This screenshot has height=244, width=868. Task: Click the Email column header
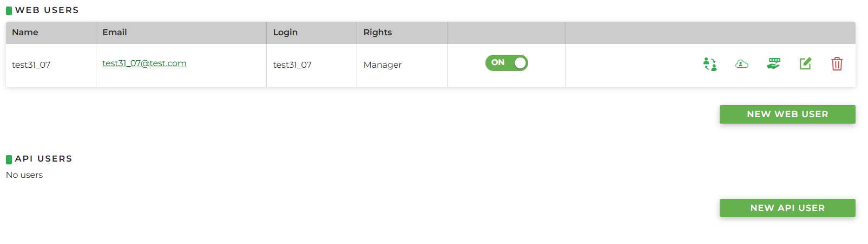coord(115,33)
